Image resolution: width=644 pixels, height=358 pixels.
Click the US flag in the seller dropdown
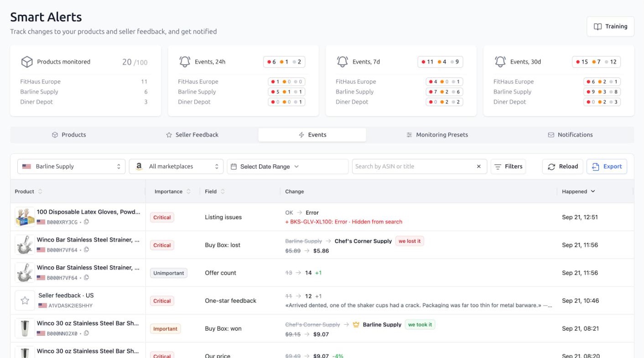pos(26,167)
